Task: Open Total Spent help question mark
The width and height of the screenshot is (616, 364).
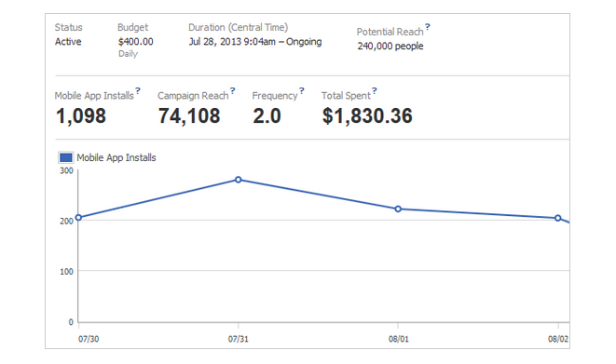Action: [x=375, y=91]
